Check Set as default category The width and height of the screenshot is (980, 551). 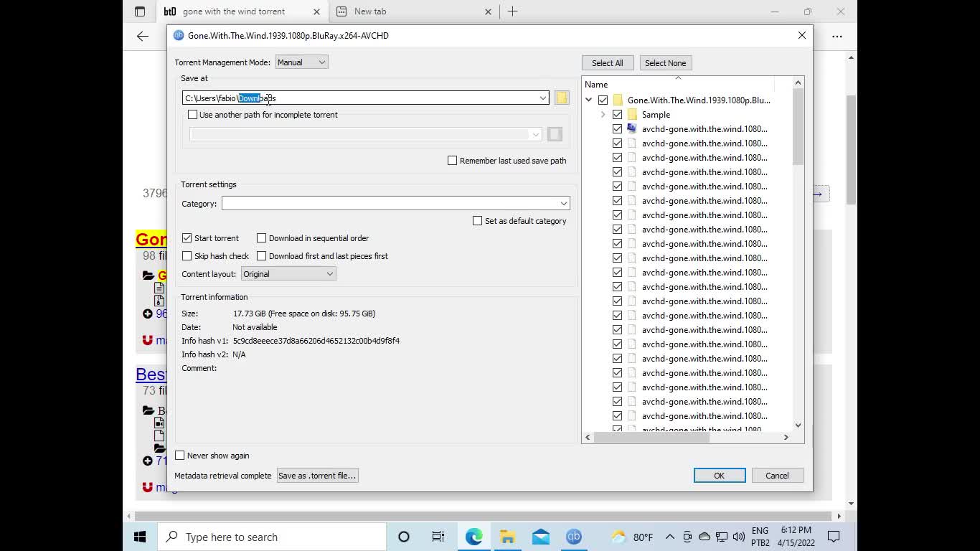click(477, 221)
